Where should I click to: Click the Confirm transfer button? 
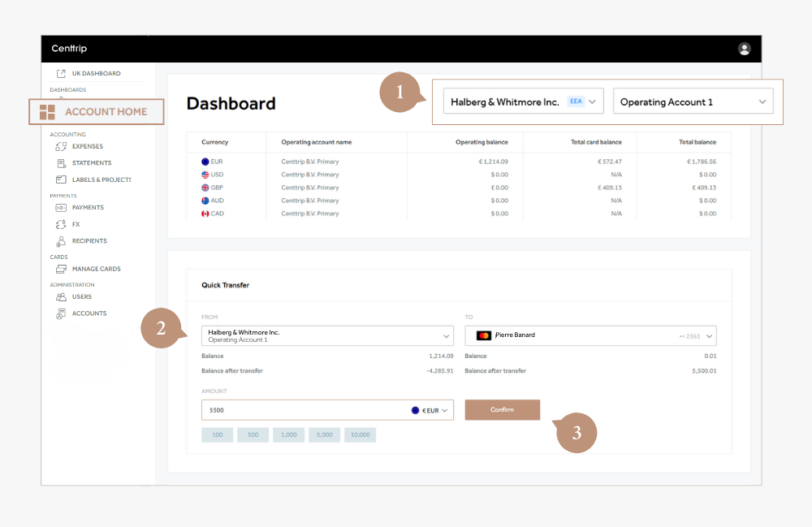pyautogui.click(x=503, y=409)
